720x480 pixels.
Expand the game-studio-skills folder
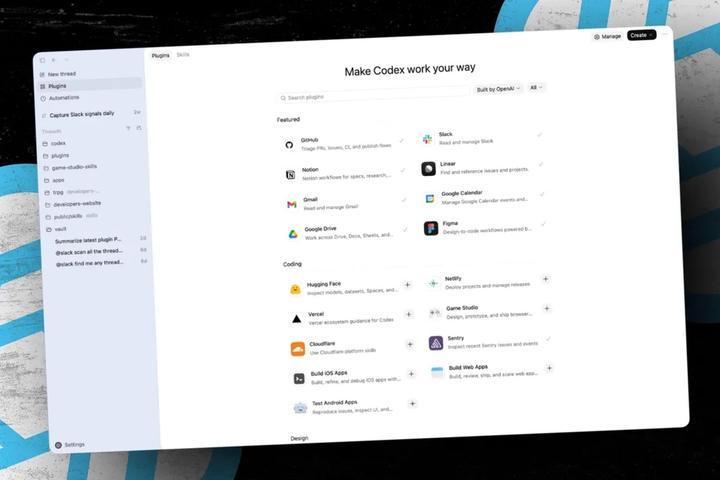click(x=70, y=167)
